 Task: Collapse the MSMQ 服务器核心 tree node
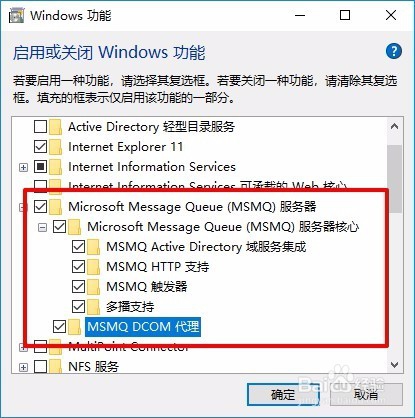42,228
